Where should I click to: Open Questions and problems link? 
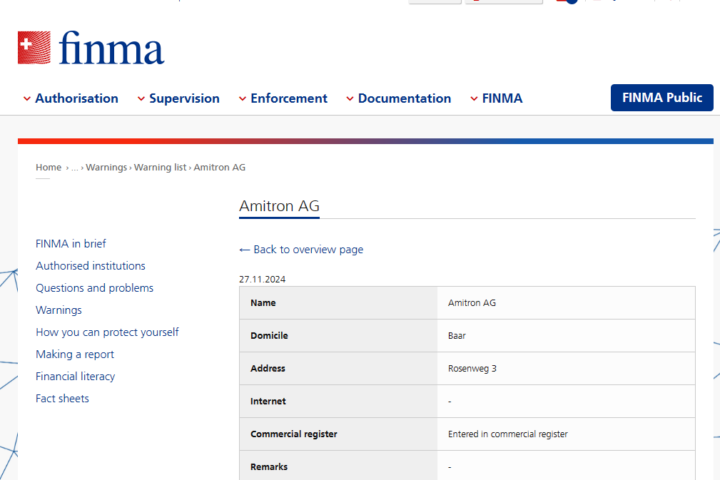(x=95, y=288)
